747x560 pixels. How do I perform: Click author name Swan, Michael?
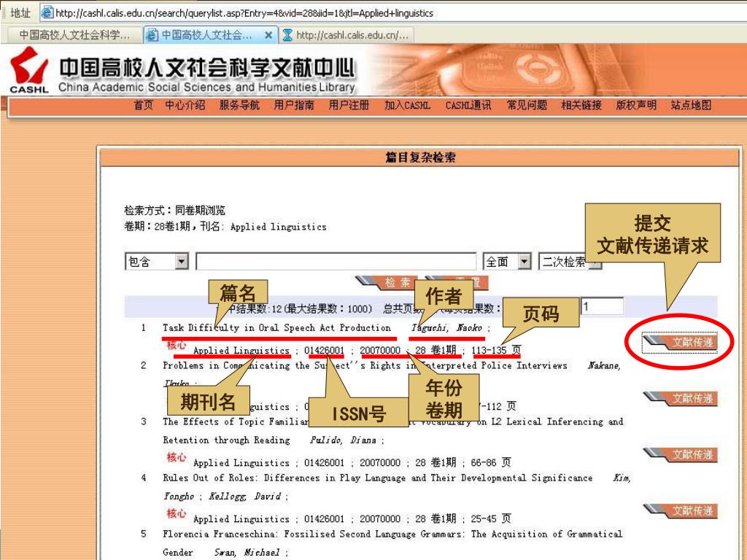pos(247,553)
